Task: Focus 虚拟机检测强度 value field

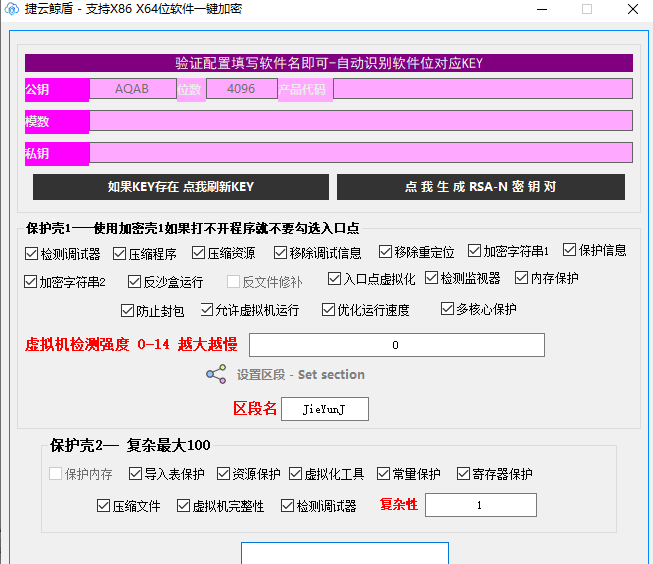Action: coord(396,345)
